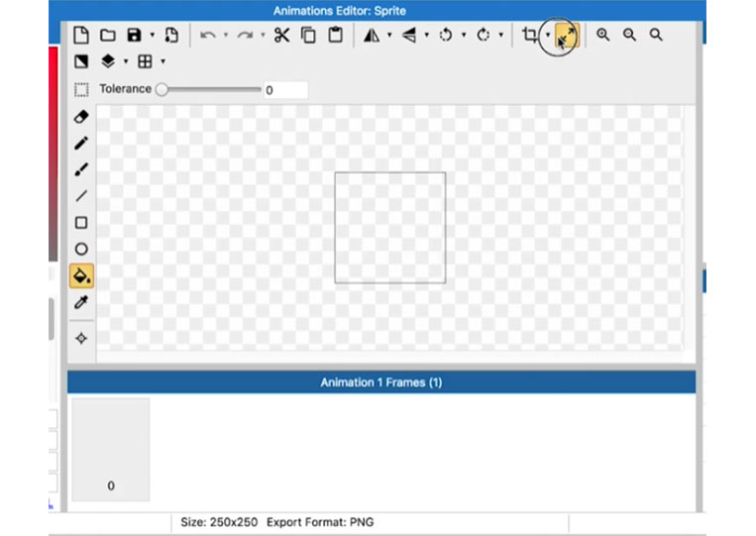The width and height of the screenshot is (756, 536).
Task: Open the rotate counter-clockwise dropdown arrow
Action: point(464,36)
